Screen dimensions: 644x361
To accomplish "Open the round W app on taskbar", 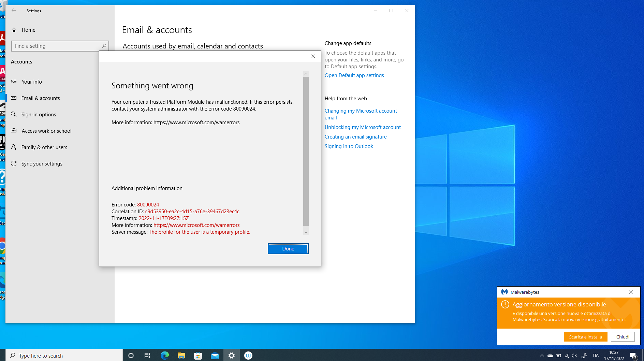I will click(x=248, y=356).
